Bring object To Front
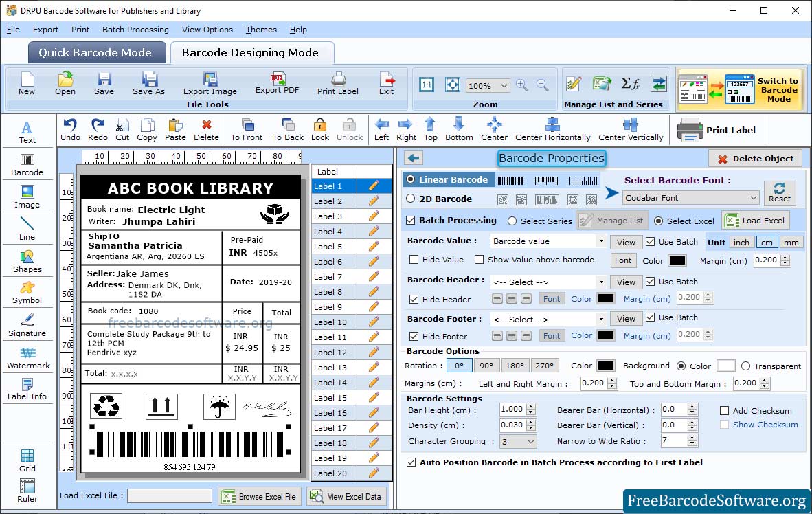The height and width of the screenshot is (514, 812). 247,130
